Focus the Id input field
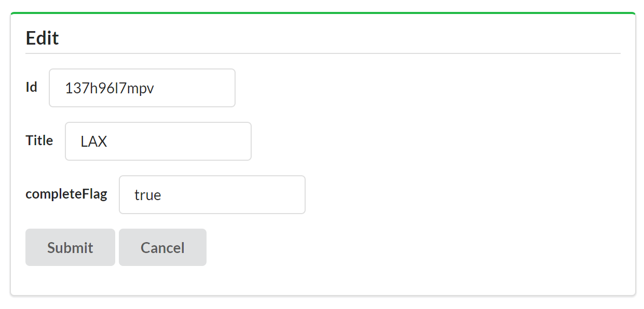 142,88
